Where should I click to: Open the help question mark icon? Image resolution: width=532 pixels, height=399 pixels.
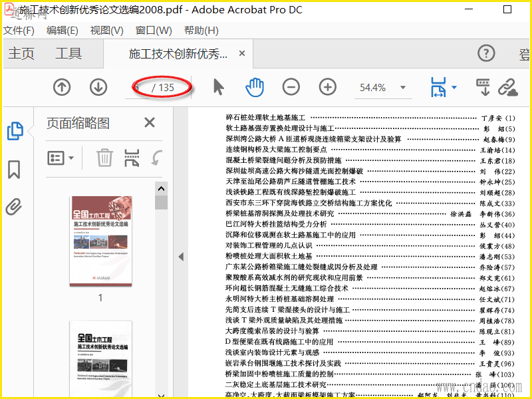coord(486,53)
